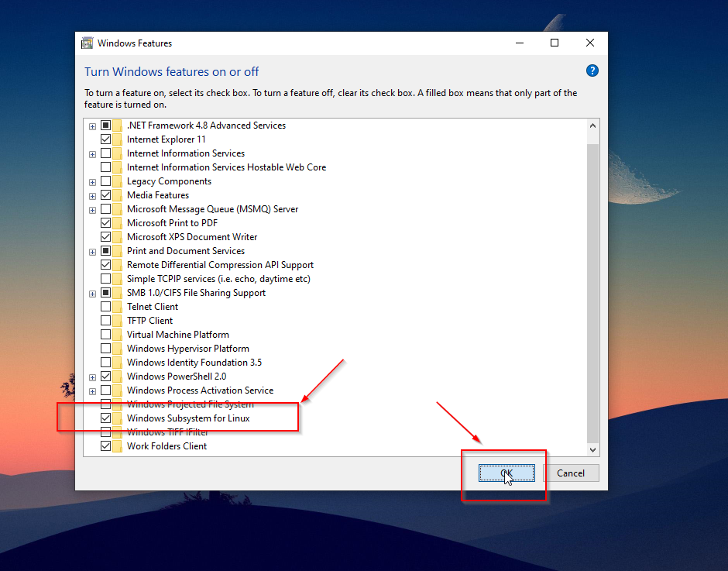The image size is (728, 571).
Task: Expand the Media Features tree node
Action: click(x=92, y=196)
